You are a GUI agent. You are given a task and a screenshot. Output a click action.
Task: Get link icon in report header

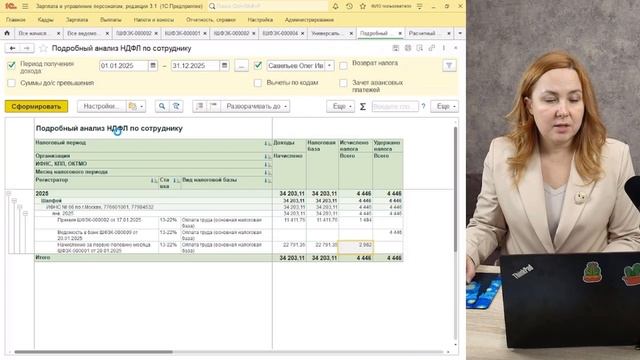[432, 48]
